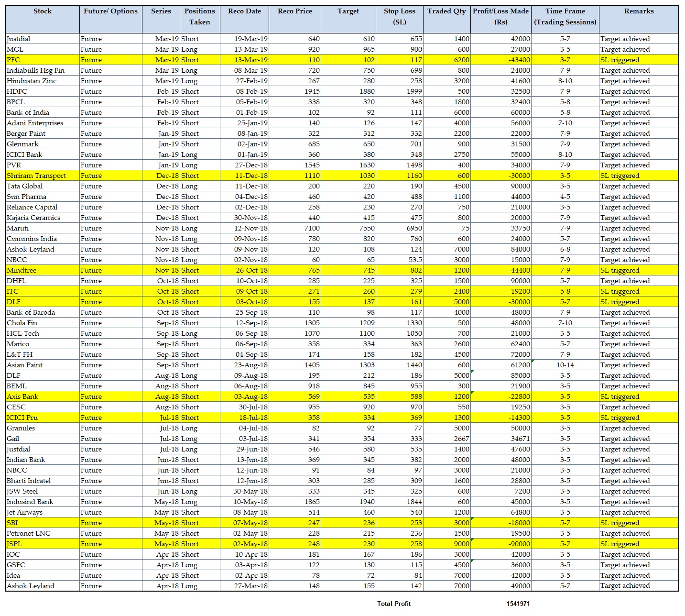This screenshot has height=616, width=685.
Task: Select the Granules stock cell
Action: (43, 428)
